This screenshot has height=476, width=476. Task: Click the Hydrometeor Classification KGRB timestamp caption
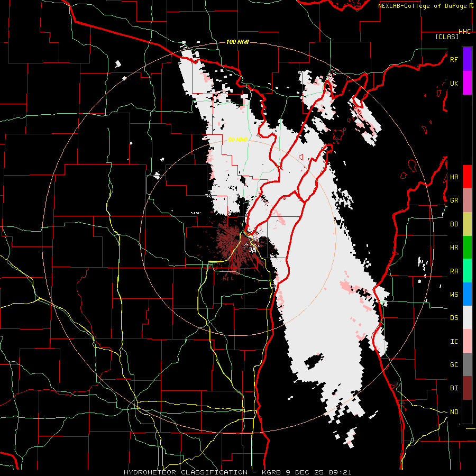coord(237,472)
